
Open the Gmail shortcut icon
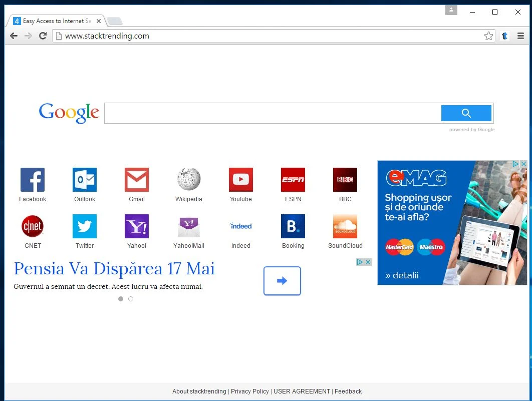pos(137,180)
